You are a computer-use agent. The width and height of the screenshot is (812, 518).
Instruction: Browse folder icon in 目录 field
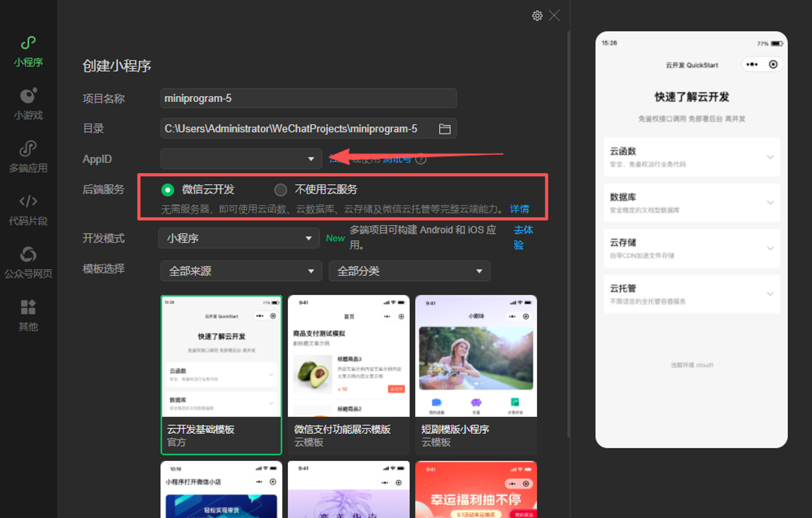[x=444, y=129]
